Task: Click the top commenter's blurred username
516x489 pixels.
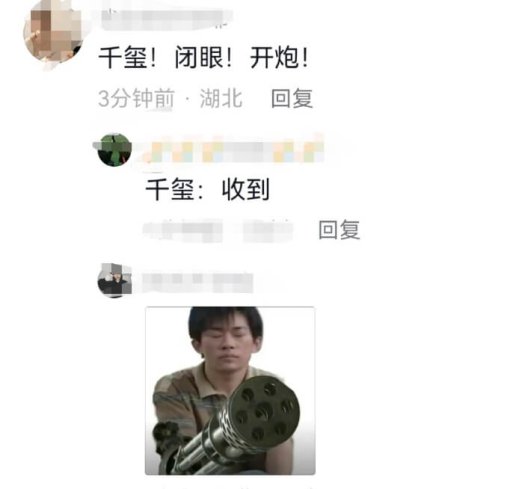Action: [x=167, y=20]
